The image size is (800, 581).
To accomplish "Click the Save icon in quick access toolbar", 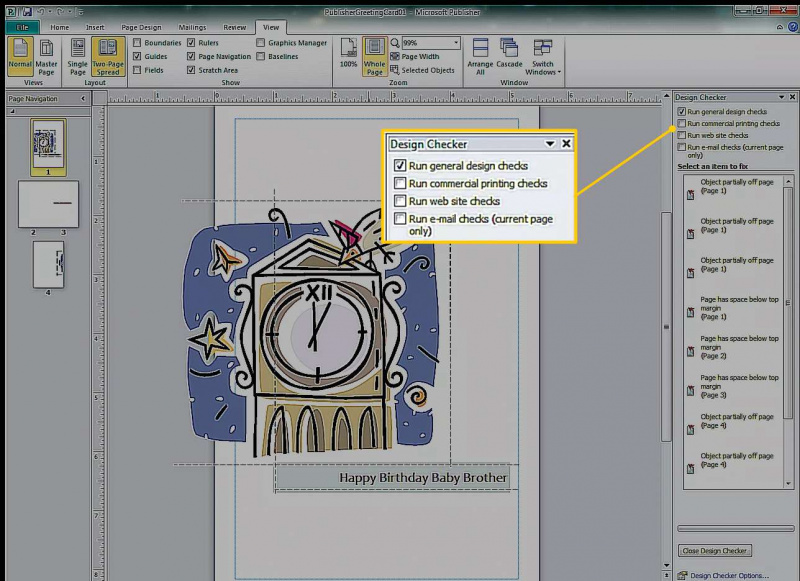I will [27, 11].
